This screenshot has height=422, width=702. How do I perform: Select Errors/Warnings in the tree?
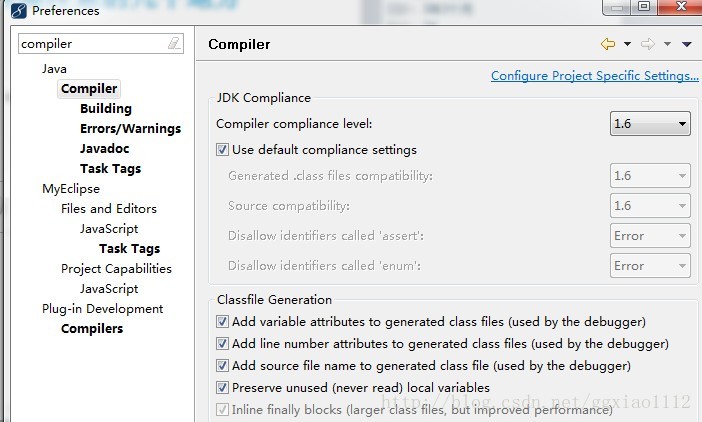coord(130,129)
